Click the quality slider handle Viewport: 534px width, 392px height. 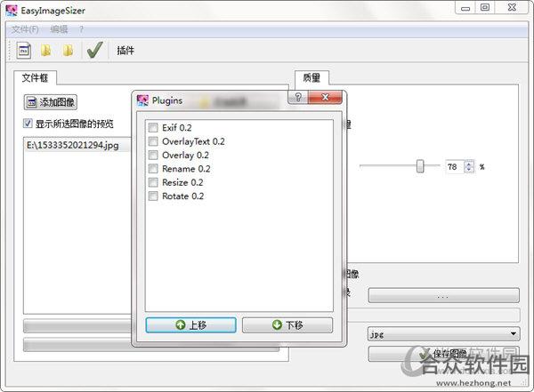pyautogui.click(x=420, y=166)
